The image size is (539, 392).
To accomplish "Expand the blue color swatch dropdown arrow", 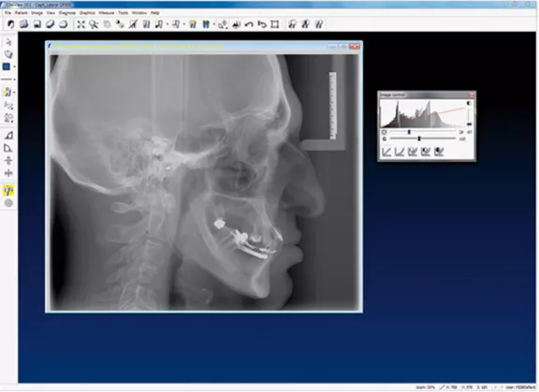I will pos(14,66).
